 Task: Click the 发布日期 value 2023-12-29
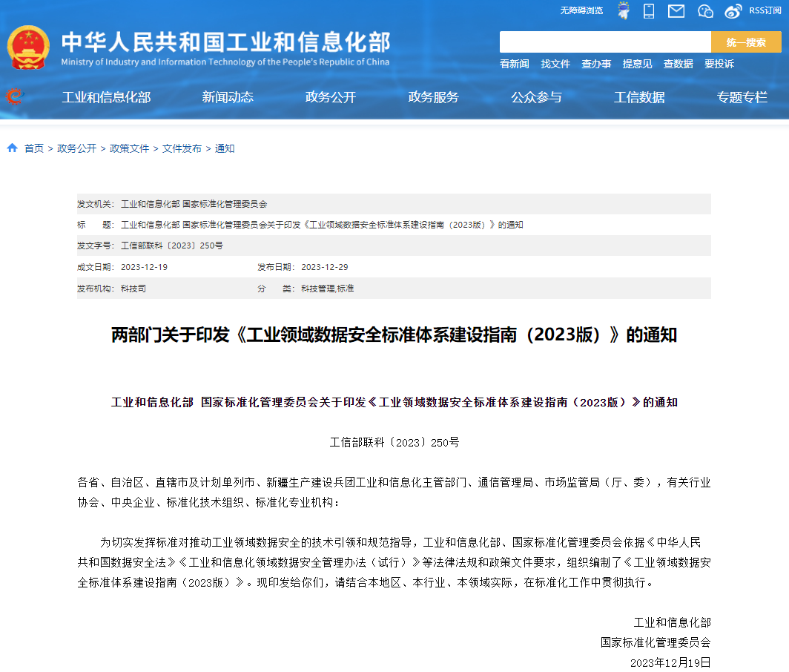(x=325, y=267)
